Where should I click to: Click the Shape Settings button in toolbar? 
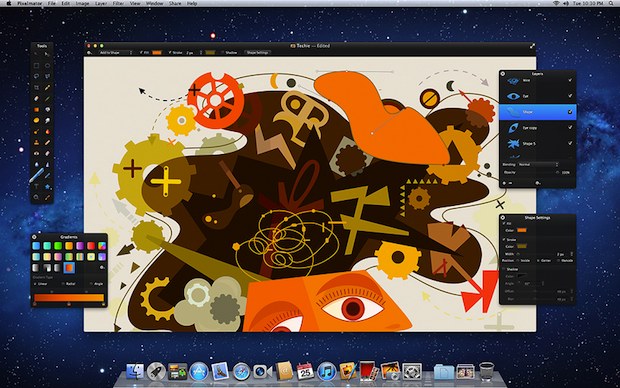pos(257,53)
